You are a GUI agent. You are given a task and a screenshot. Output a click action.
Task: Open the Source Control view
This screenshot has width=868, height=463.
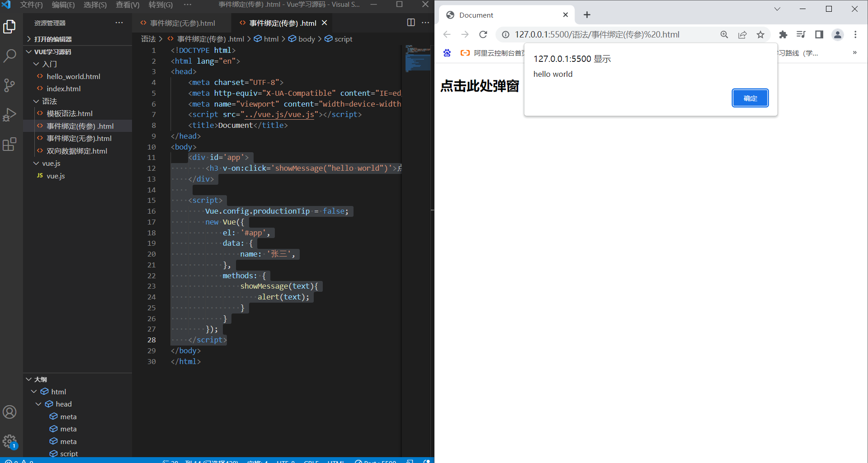9,85
